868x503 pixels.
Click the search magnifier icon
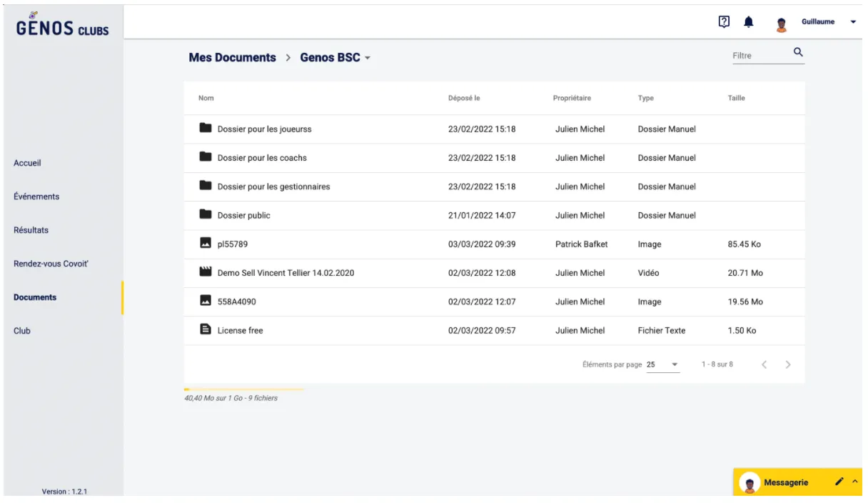[x=798, y=52]
